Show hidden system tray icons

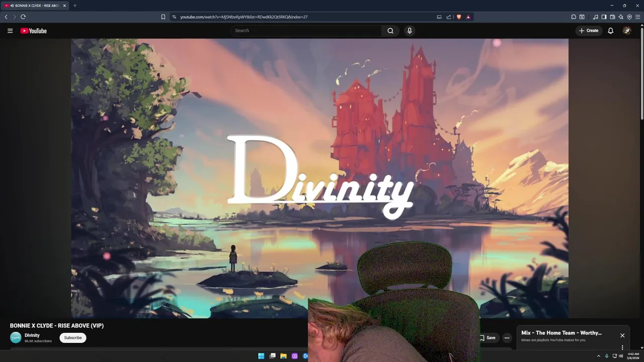[598, 356]
